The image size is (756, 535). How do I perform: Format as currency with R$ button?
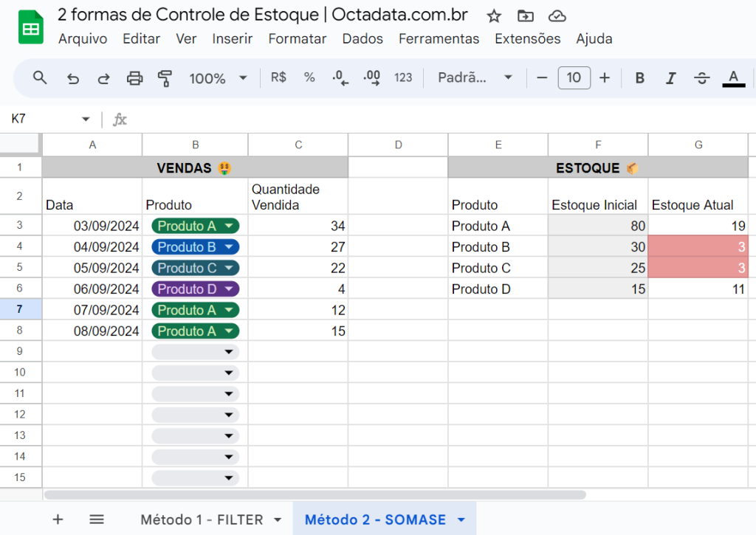278,77
